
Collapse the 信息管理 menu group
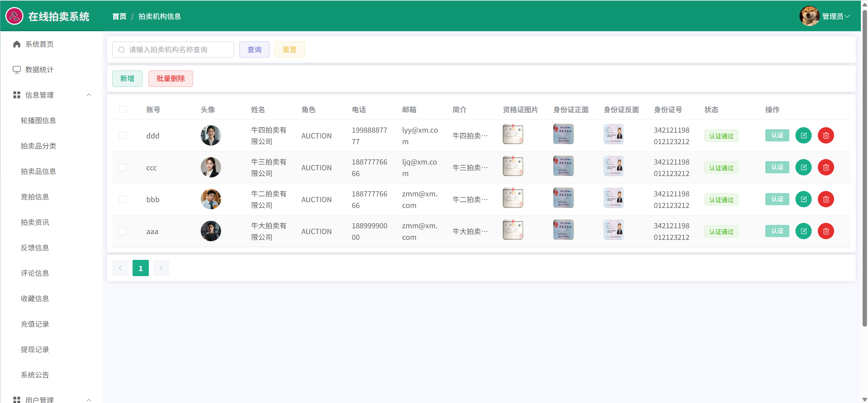pyautogui.click(x=89, y=95)
